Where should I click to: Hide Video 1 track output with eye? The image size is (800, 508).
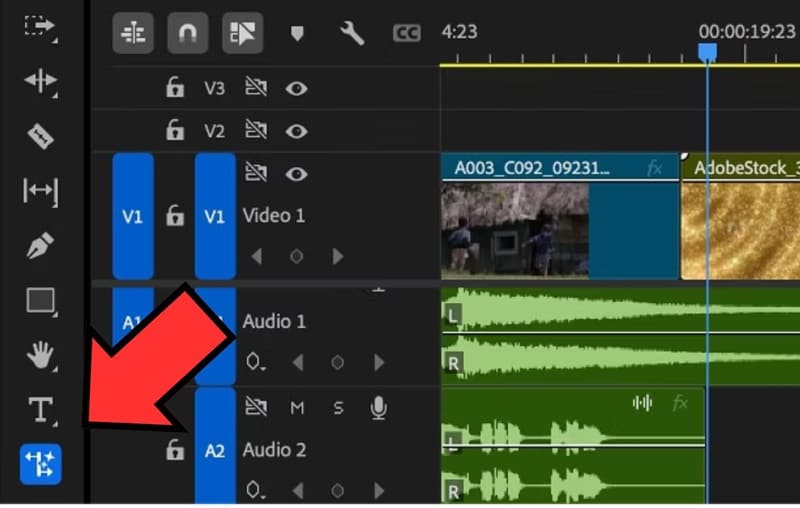pyautogui.click(x=296, y=174)
